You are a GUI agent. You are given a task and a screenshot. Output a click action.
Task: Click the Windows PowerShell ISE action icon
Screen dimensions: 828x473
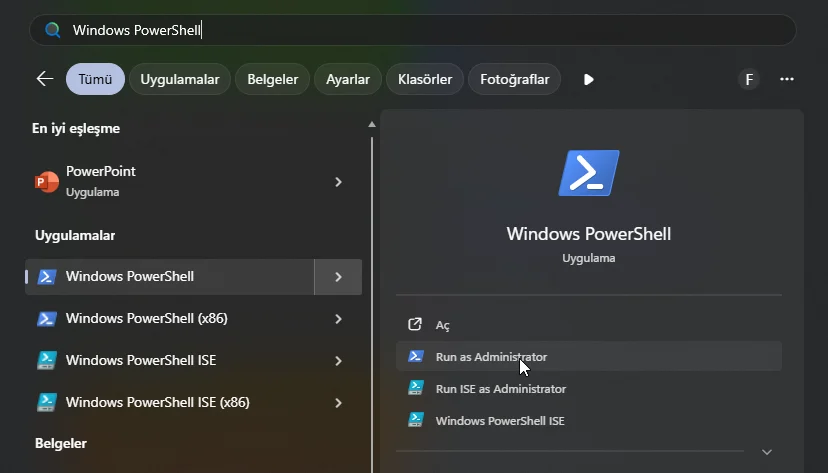(x=416, y=420)
